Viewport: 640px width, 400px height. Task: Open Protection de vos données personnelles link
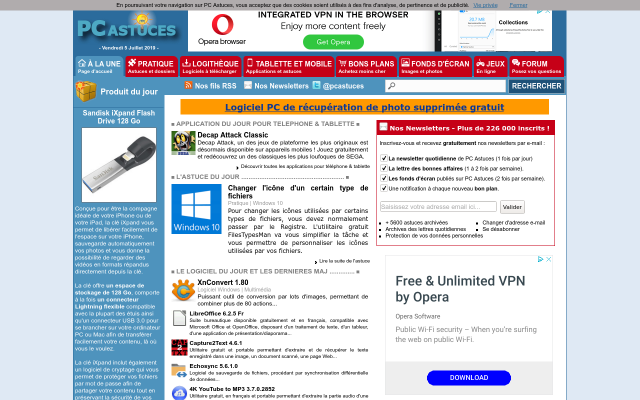pos(434,236)
